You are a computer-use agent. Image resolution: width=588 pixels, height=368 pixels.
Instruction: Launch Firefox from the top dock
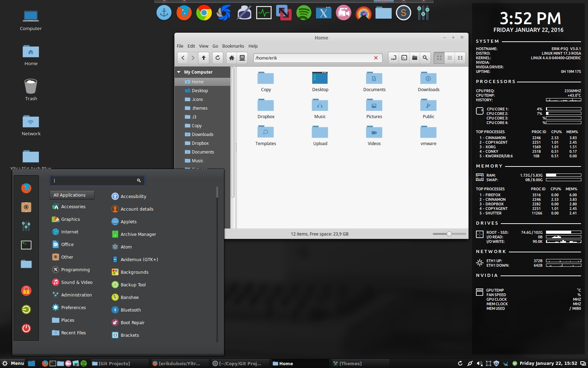click(x=184, y=13)
